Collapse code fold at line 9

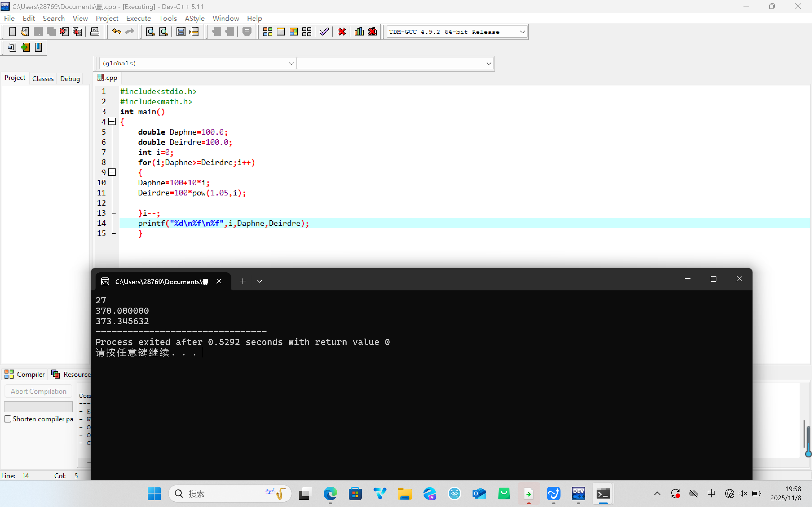(x=112, y=172)
